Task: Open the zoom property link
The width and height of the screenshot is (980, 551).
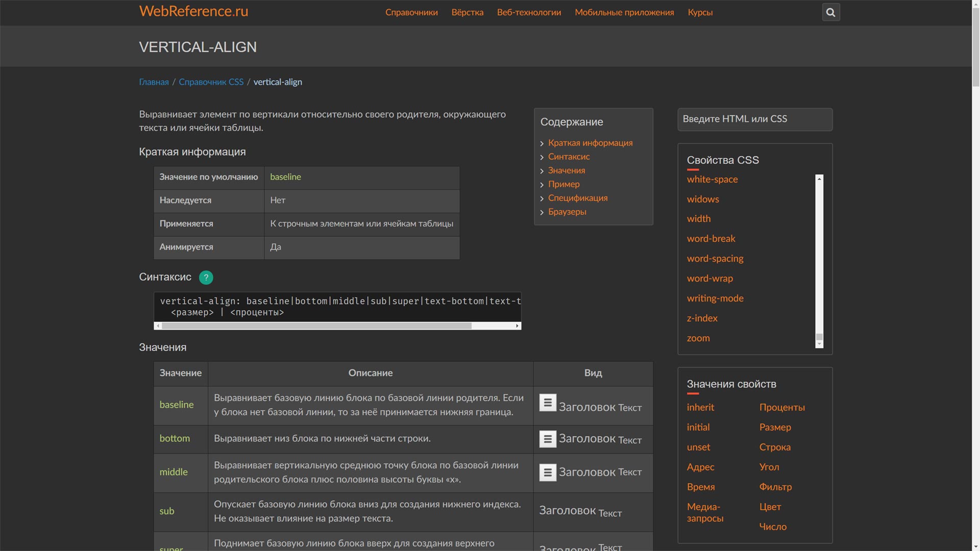Action: tap(698, 338)
